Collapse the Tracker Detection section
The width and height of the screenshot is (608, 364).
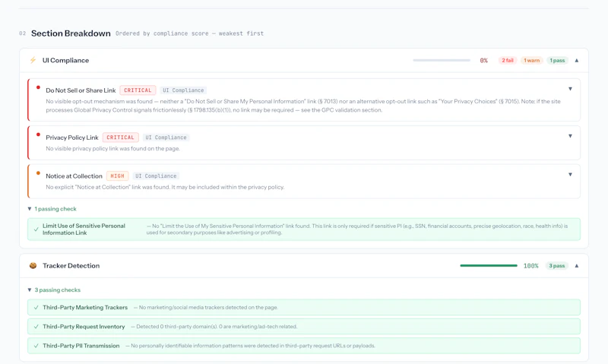pos(577,266)
